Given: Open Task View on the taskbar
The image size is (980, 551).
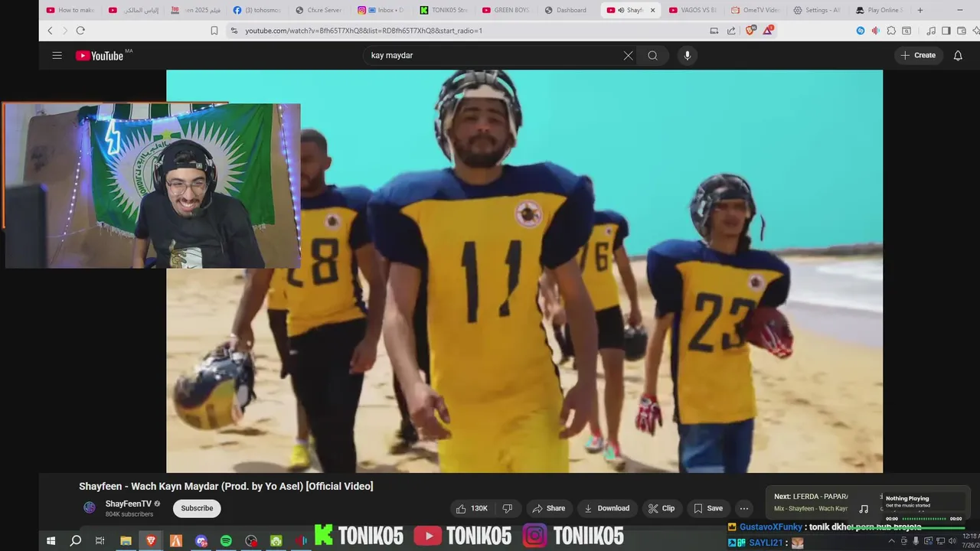Looking at the screenshot, I should point(100,540).
